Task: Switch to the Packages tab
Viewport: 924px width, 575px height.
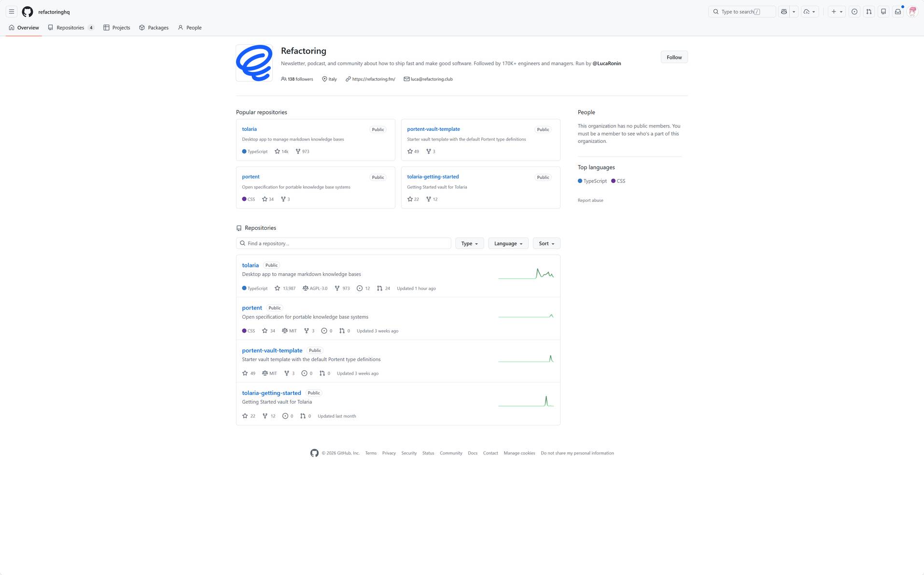Action: (x=154, y=28)
